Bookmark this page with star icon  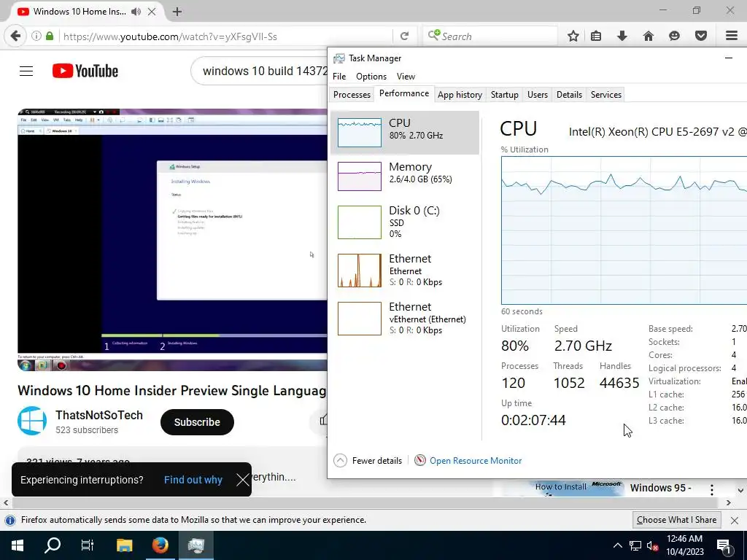tap(573, 36)
